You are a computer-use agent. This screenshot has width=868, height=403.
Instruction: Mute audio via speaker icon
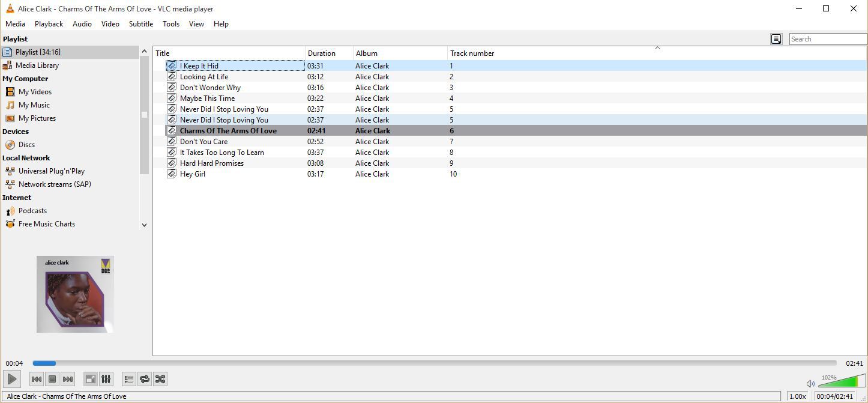(810, 383)
